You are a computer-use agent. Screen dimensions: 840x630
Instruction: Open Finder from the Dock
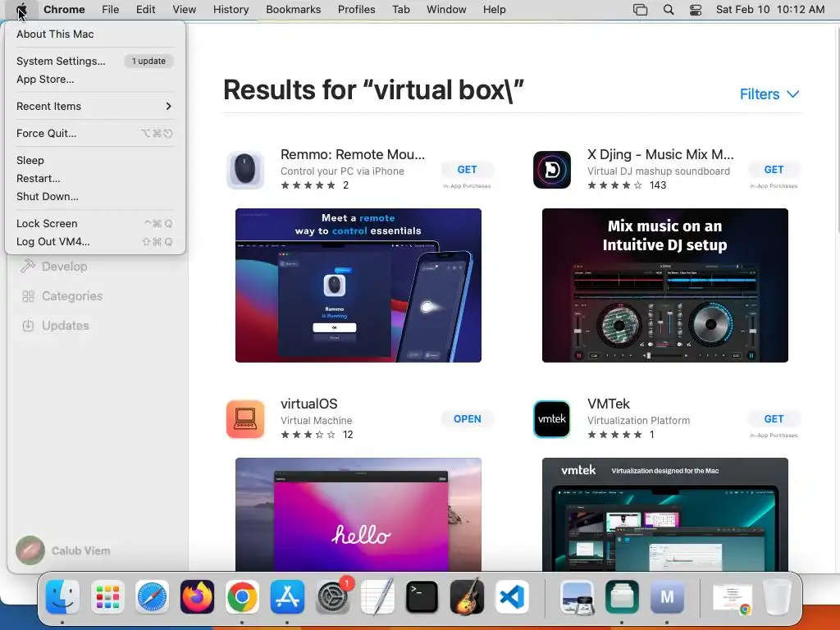pyautogui.click(x=62, y=597)
